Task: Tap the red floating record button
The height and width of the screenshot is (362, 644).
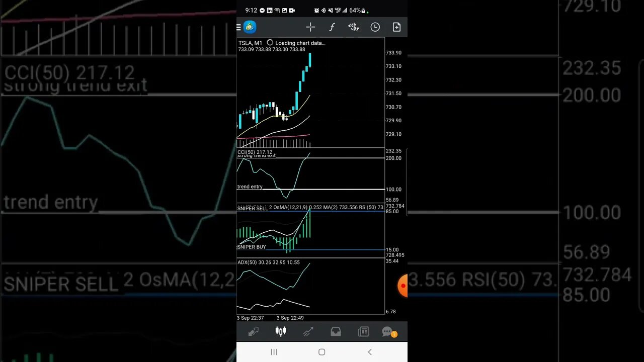Action: click(403, 286)
